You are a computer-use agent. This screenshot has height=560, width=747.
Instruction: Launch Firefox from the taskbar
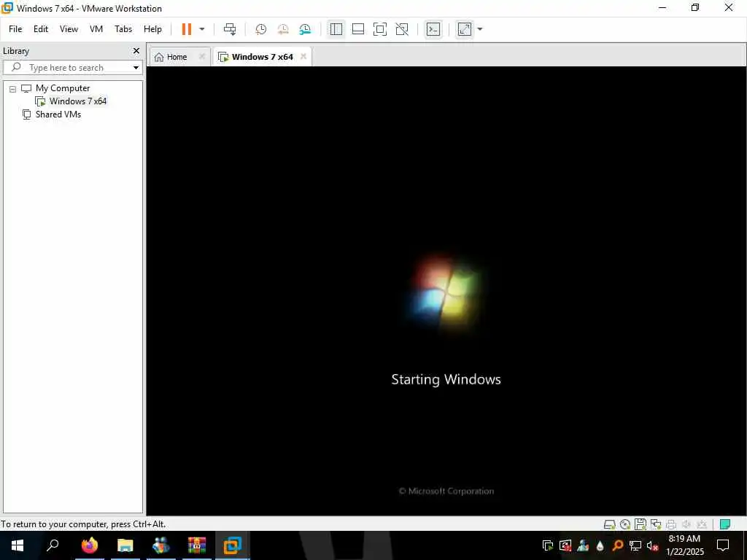point(89,545)
